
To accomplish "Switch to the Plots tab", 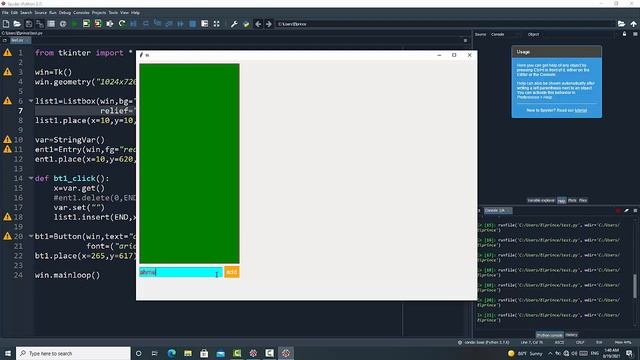I will (x=572, y=200).
